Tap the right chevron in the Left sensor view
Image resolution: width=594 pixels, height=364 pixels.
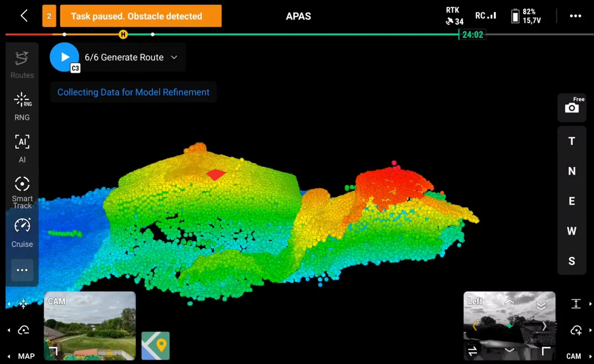544,326
